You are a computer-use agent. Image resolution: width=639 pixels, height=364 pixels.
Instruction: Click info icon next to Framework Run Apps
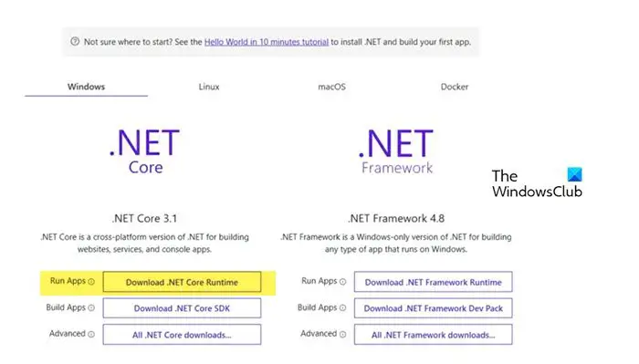(342, 282)
